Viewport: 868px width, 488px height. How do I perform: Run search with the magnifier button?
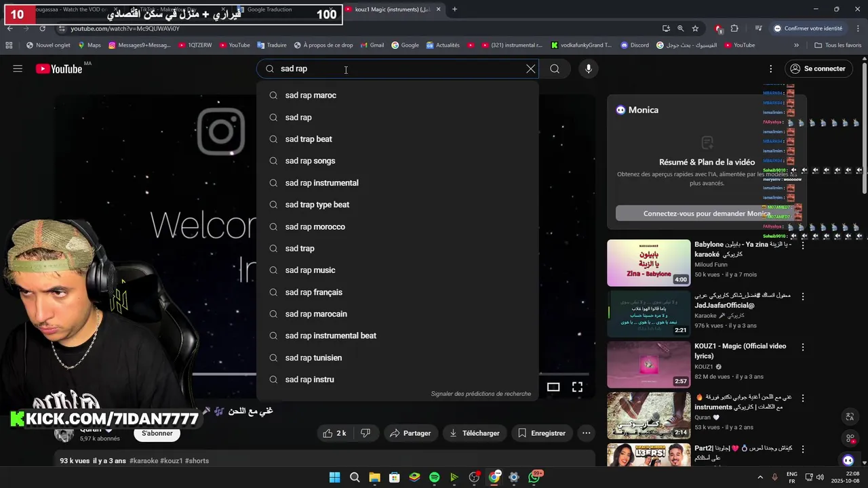pyautogui.click(x=555, y=68)
